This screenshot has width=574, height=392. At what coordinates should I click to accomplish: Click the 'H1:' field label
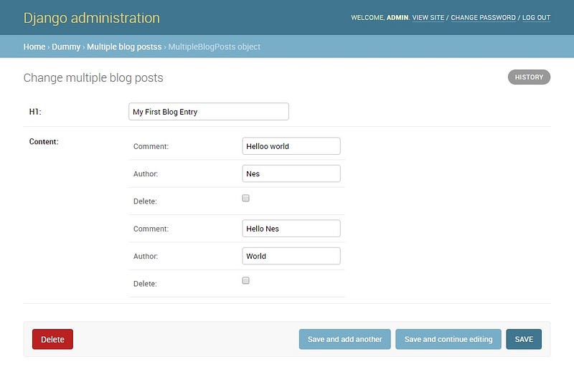point(35,112)
